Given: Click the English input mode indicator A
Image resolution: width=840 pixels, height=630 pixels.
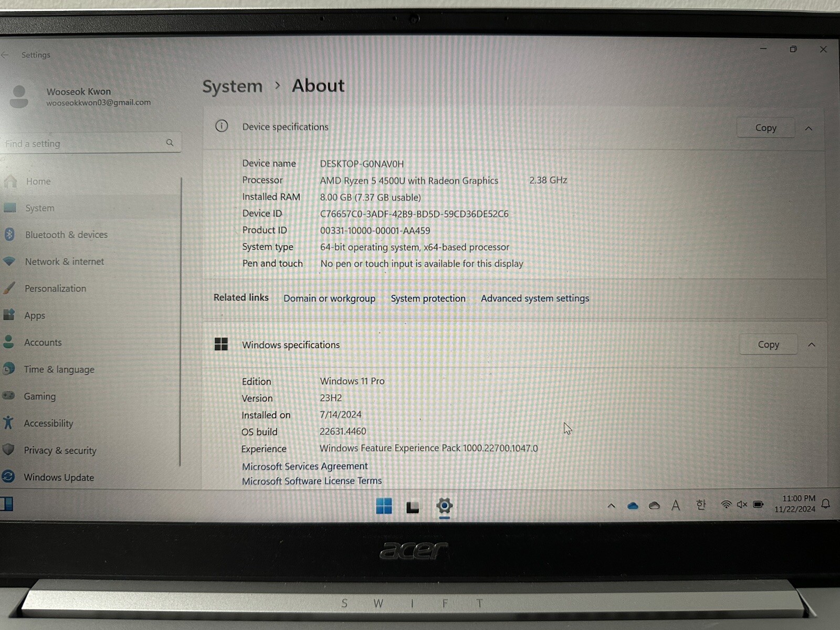Looking at the screenshot, I should click(x=676, y=505).
